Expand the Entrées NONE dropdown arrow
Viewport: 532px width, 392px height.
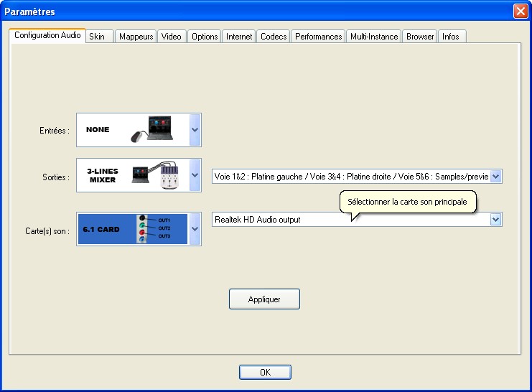(x=195, y=131)
